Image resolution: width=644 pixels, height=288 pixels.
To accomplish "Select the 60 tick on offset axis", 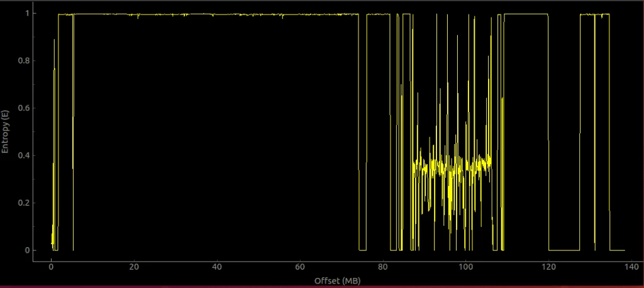I will pos(300,266).
